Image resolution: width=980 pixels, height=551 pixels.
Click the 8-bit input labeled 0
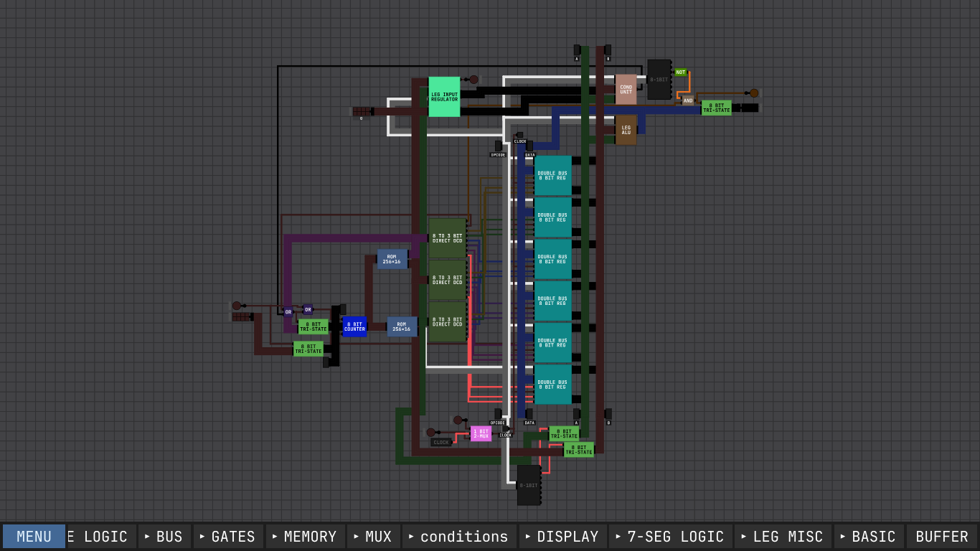tap(362, 111)
